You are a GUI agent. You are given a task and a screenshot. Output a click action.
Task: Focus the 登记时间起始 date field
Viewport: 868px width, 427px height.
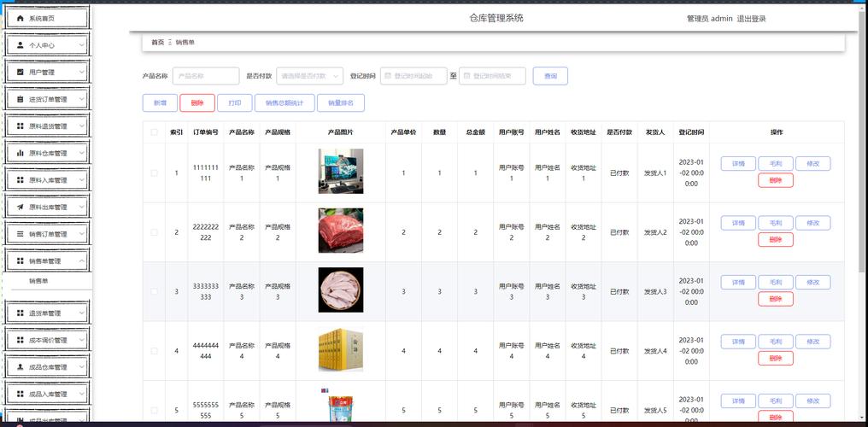(x=413, y=76)
